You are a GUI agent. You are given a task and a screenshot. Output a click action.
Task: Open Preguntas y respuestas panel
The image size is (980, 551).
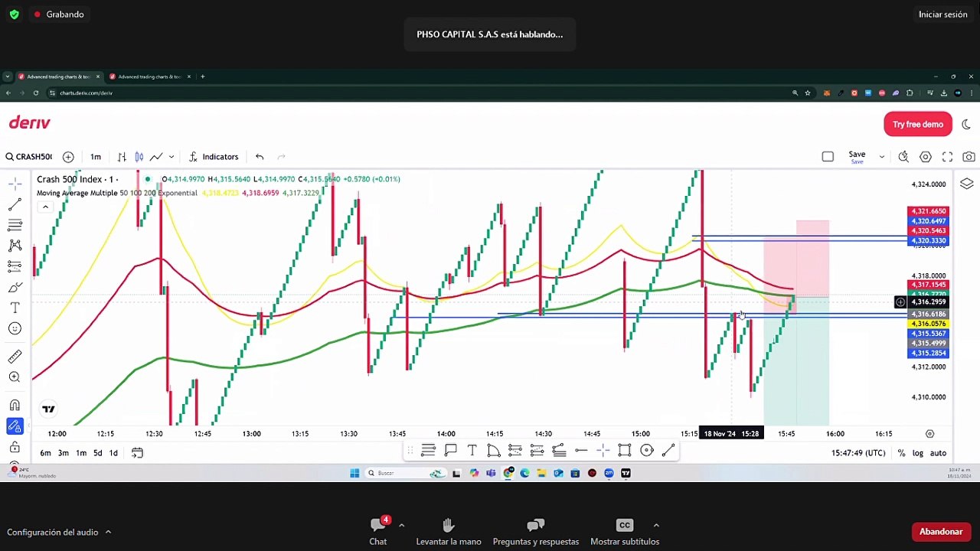(536, 531)
